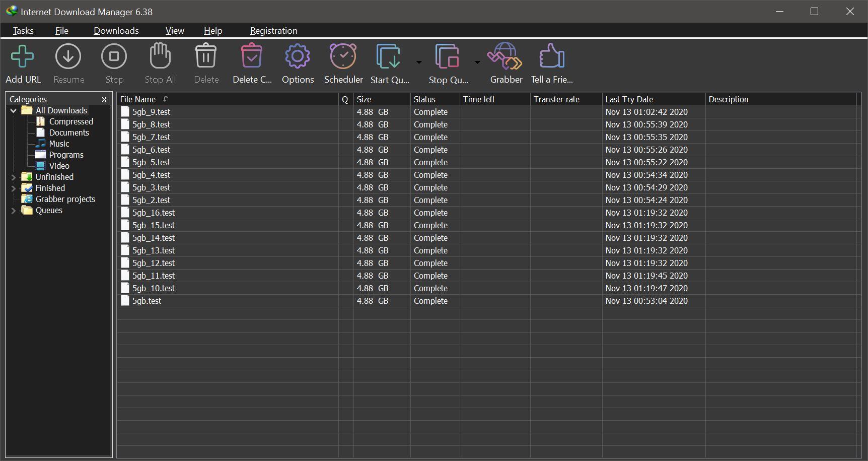Open the Start Queue dropdown arrow
The width and height of the screenshot is (868, 461).
coord(419,62)
